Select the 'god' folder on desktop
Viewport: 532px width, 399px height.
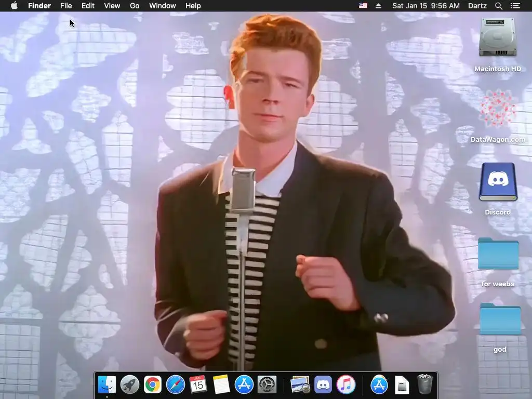(x=500, y=319)
